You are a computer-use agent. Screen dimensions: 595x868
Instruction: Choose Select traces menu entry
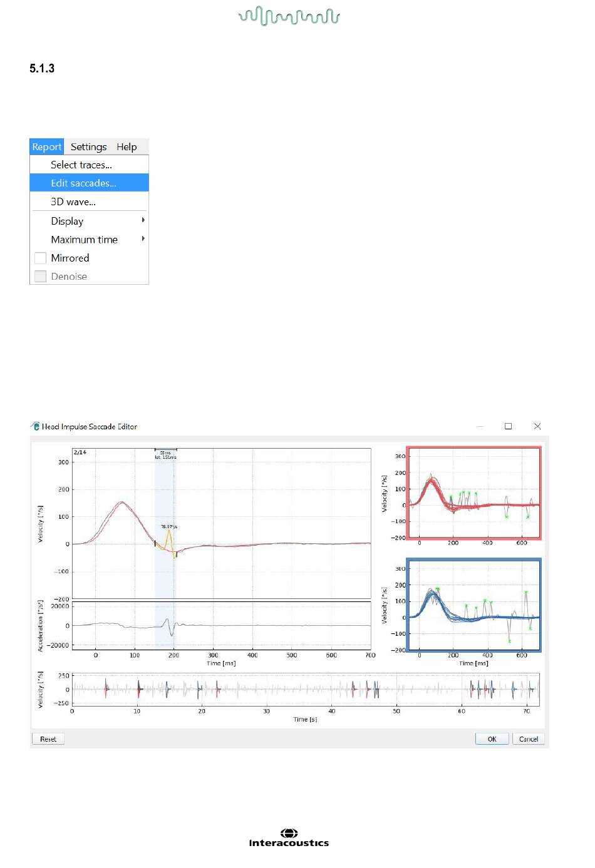pyautogui.click(x=81, y=165)
